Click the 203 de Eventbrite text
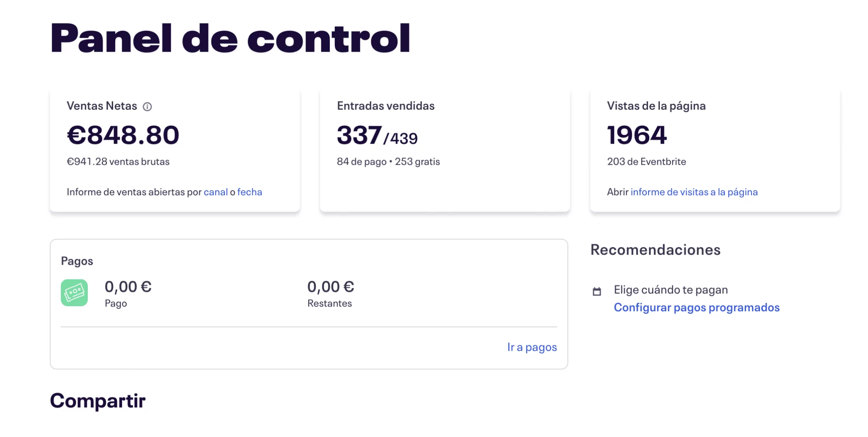 tap(646, 162)
